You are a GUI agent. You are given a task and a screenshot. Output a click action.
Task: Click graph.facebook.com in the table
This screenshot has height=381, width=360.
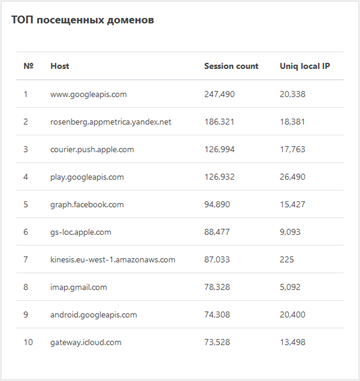click(87, 204)
